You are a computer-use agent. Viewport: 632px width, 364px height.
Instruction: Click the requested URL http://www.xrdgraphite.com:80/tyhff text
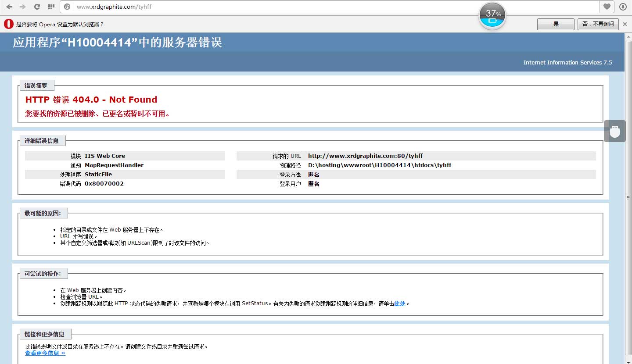(x=365, y=156)
